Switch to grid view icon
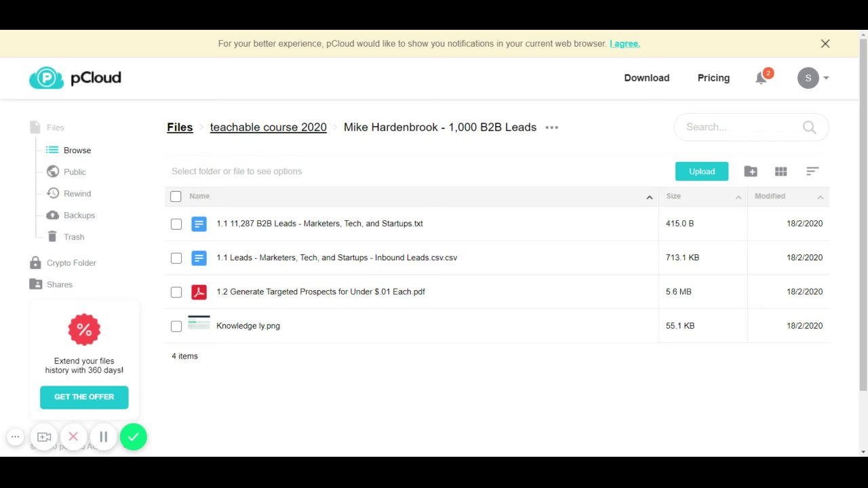 coord(781,171)
